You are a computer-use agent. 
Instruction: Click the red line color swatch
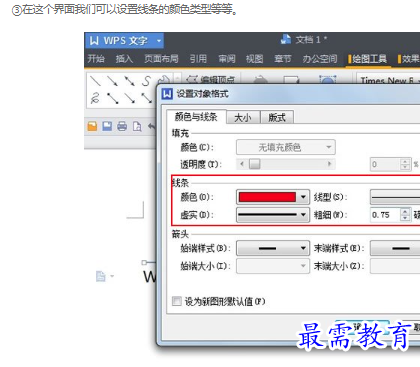(x=267, y=197)
